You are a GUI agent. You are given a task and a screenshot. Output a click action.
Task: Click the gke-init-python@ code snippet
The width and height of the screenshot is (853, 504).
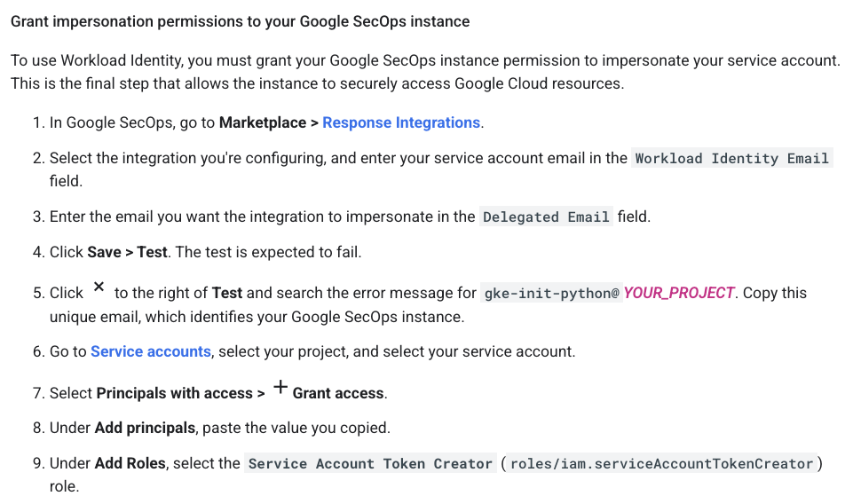click(551, 293)
